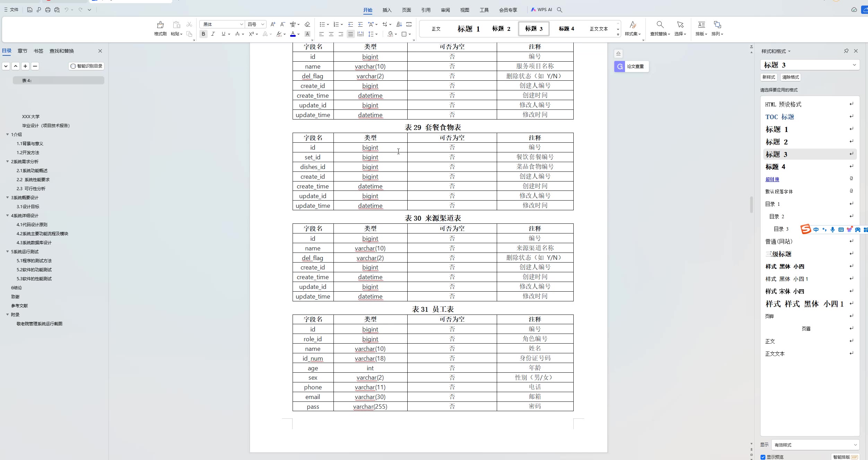
Task: Open the bullet list dropdown arrow
Action: (x=328, y=24)
